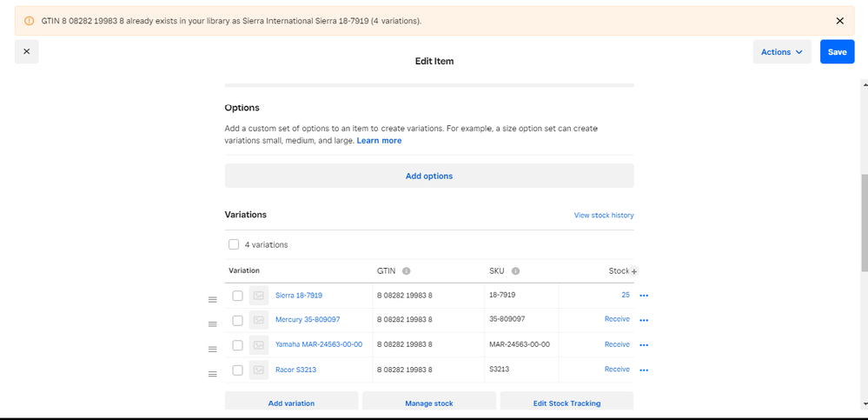Click Save button
The image size is (868, 420).
click(837, 52)
